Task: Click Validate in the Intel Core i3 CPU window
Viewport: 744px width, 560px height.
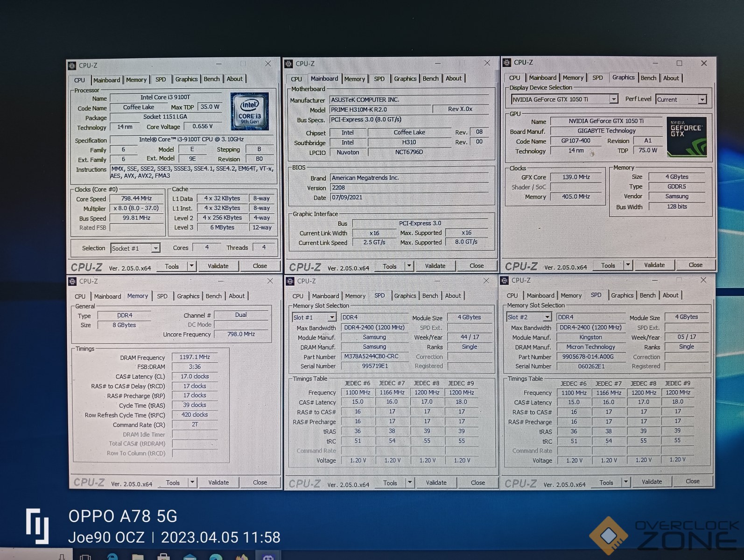Action: coord(218,266)
